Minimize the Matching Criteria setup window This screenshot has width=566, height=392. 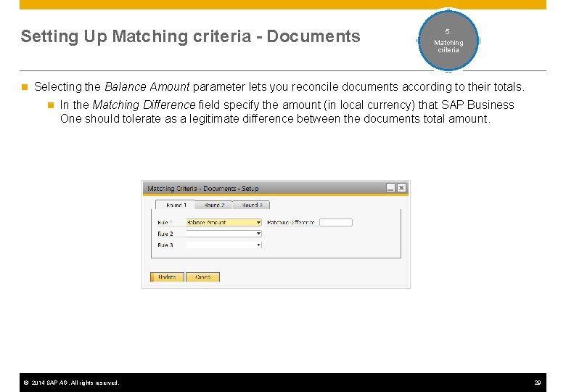[x=390, y=188]
